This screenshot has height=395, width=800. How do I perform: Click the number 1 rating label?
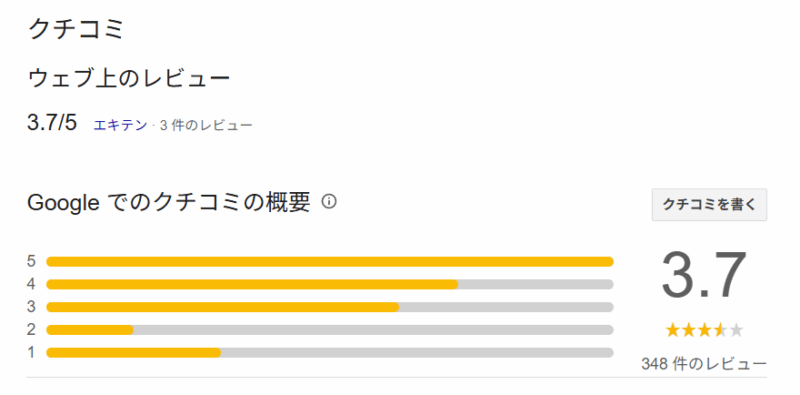(x=32, y=352)
